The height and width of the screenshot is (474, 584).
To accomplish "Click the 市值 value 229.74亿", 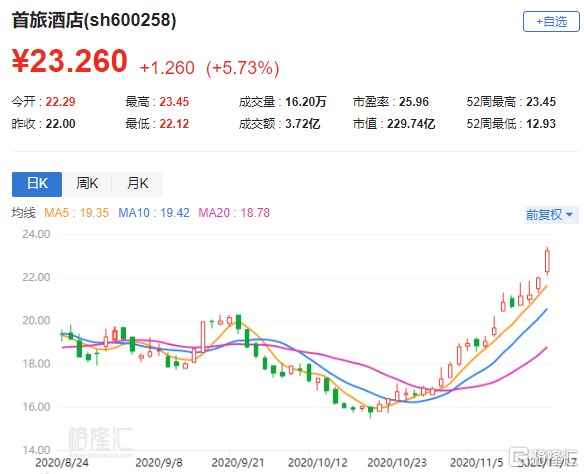I will click(x=411, y=124).
